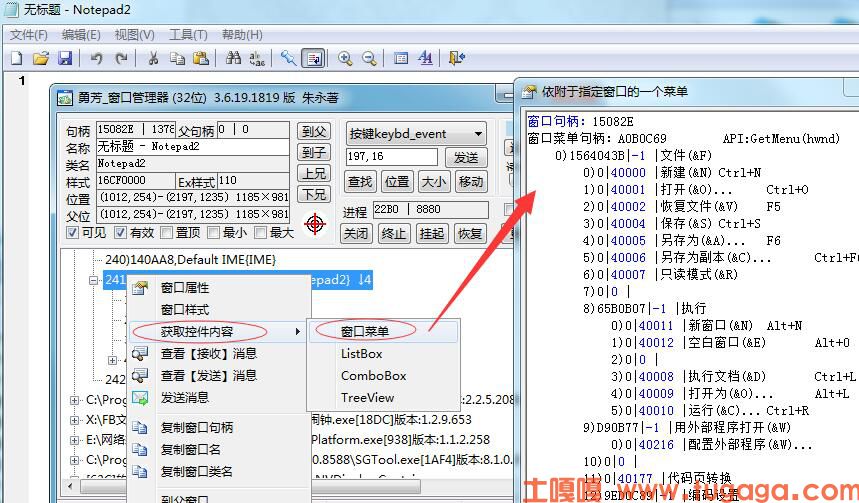This screenshot has height=503, width=859.
Task: Click the Paste clipboard icon
Action: (201, 58)
